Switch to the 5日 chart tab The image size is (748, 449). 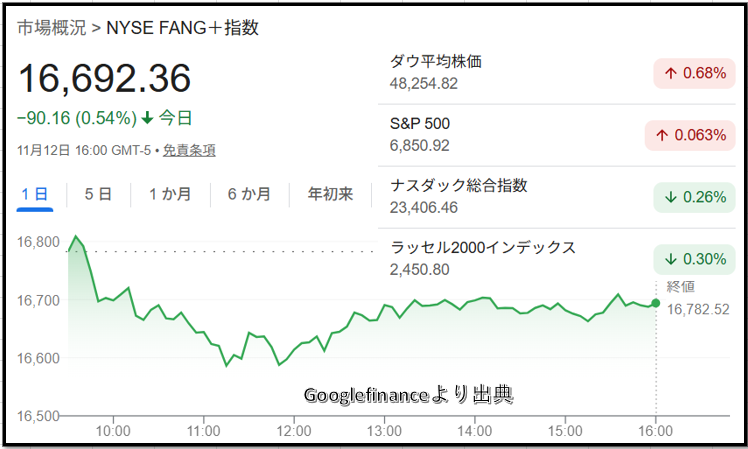click(97, 194)
